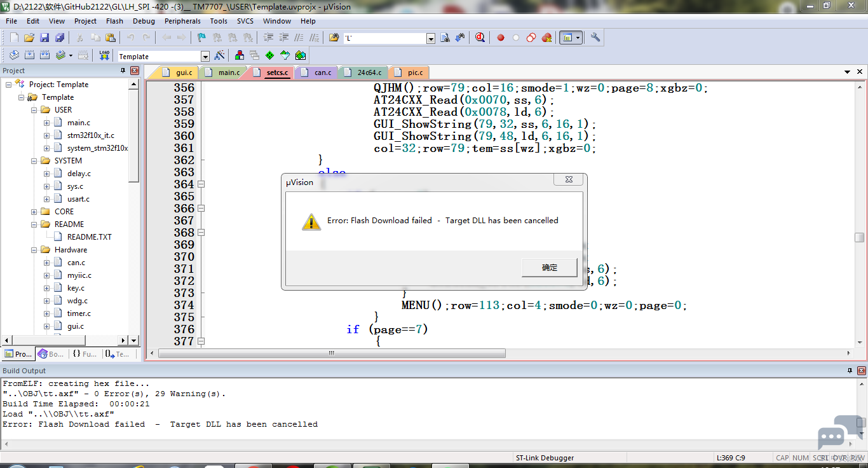Click the 确定 button in error dialog
Screen dimensions: 868x468
coord(549,268)
